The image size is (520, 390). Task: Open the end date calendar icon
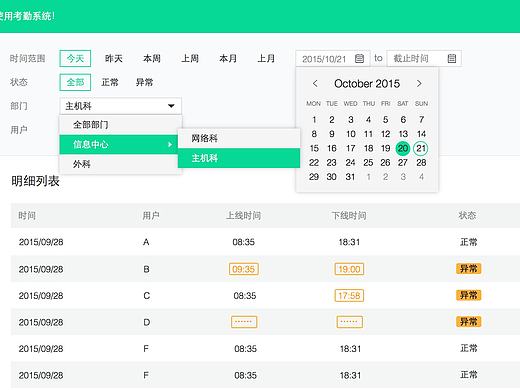coord(452,59)
